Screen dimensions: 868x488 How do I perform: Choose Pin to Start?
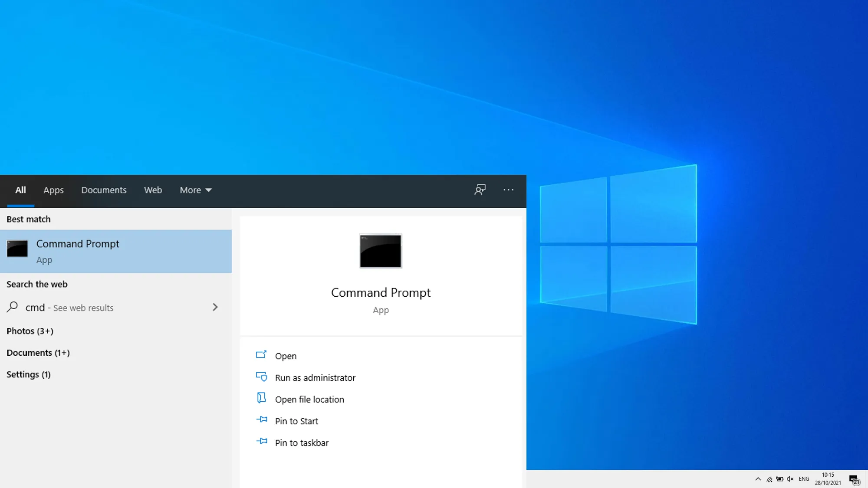(x=296, y=421)
